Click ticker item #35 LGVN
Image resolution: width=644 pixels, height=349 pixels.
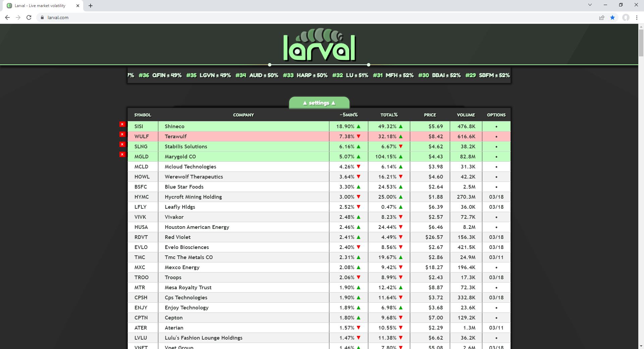(208, 75)
